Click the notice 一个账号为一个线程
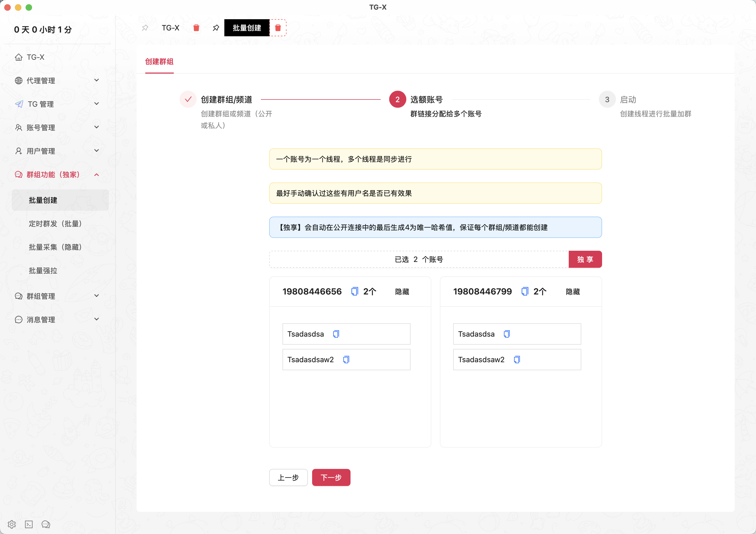The height and width of the screenshot is (534, 756). click(x=436, y=159)
